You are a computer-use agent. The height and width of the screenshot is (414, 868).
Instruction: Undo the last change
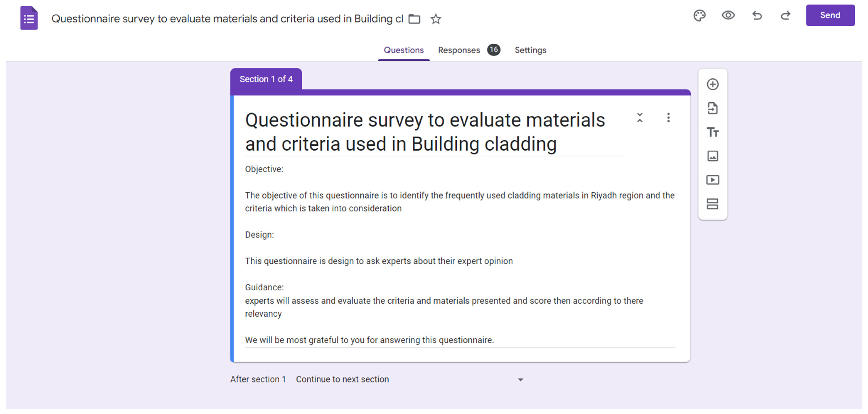coord(757,16)
